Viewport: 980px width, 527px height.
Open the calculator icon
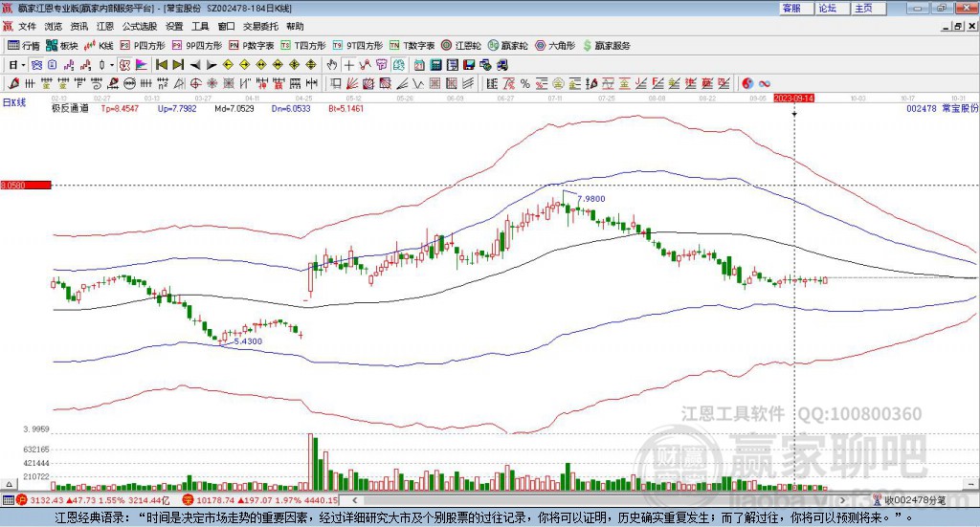436,65
